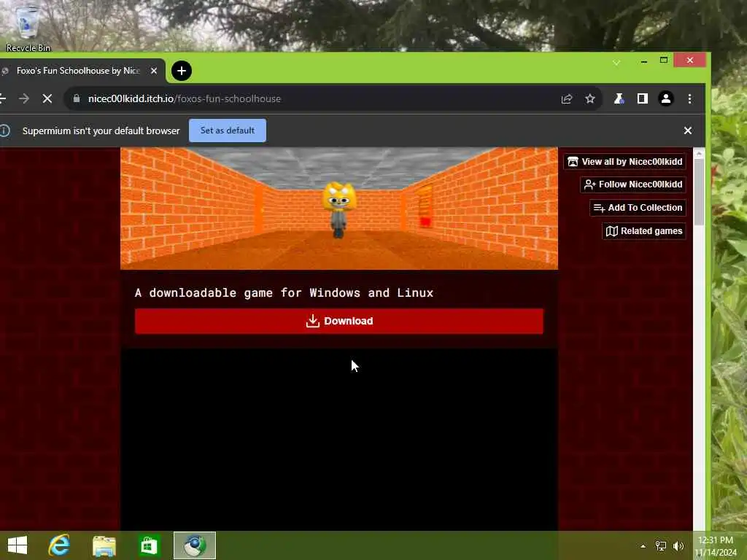Select the Supermium taskbar icon
Image resolution: width=747 pixels, height=560 pixels.
[x=194, y=545]
